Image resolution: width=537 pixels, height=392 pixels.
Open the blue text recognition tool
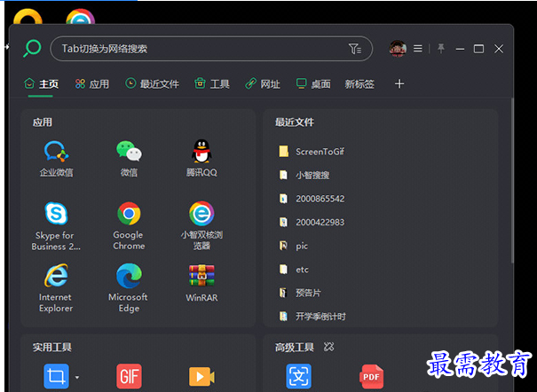(298, 376)
